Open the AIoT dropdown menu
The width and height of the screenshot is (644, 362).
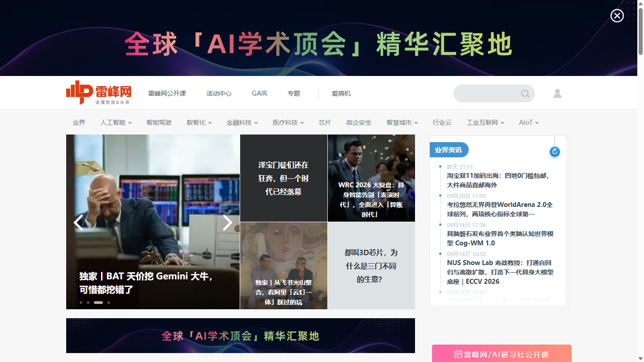(529, 122)
